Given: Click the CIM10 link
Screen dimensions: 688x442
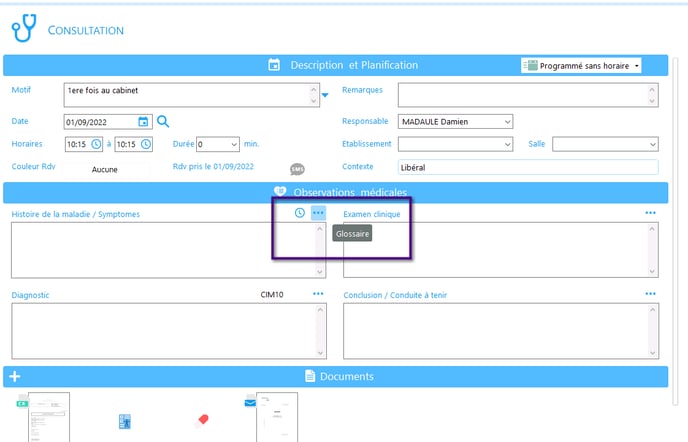Looking at the screenshot, I should pos(271,294).
